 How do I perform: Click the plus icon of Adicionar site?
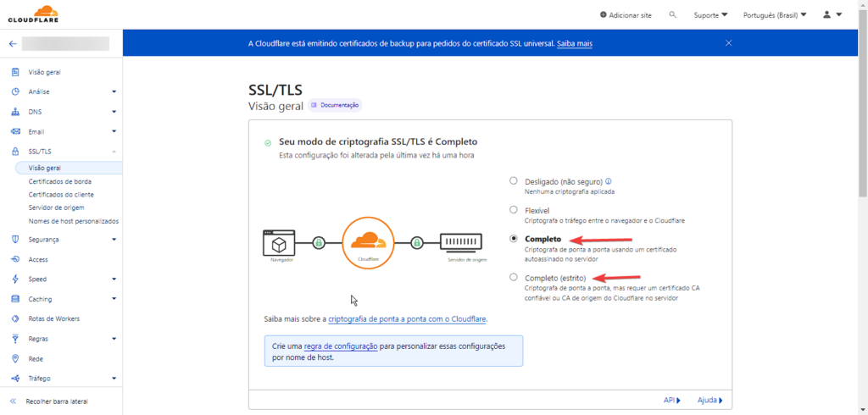(603, 15)
